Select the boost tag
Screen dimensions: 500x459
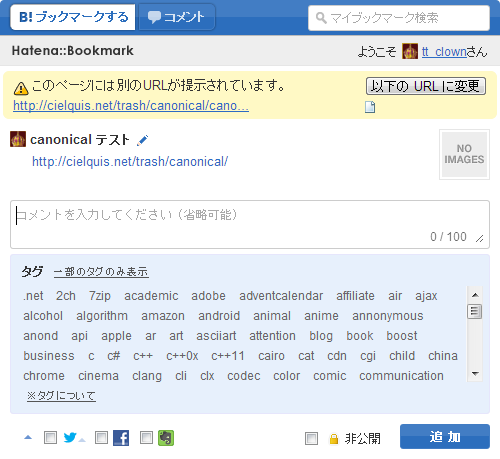402,336
